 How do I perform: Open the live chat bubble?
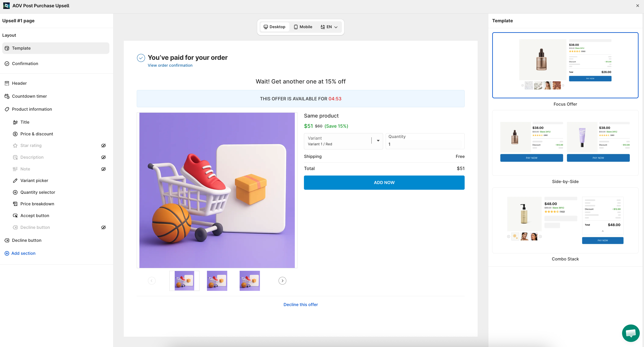pyautogui.click(x=630, y=333)
